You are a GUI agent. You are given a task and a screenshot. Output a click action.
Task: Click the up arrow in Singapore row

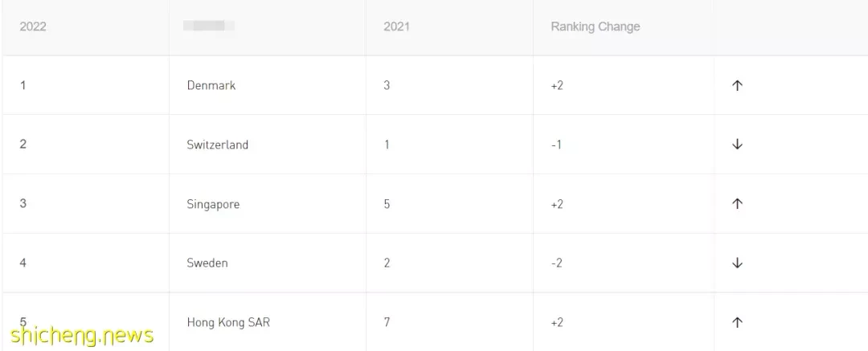[x=737, y=204]
